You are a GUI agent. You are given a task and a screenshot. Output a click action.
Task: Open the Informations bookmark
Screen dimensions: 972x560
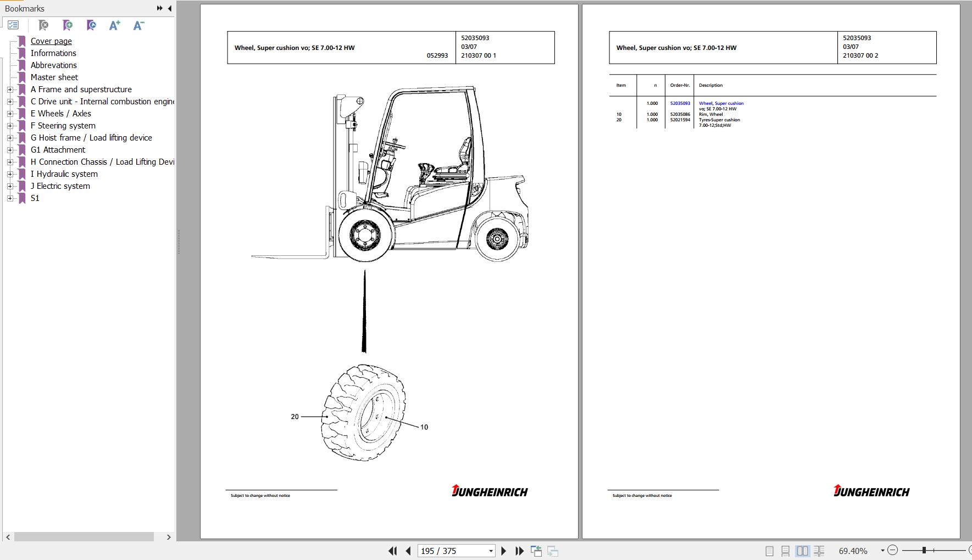53,53
